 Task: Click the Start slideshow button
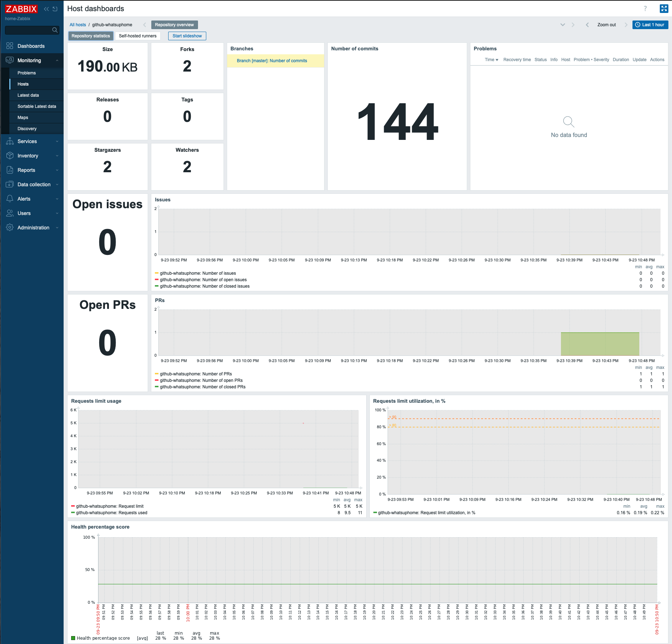[187, 36]
